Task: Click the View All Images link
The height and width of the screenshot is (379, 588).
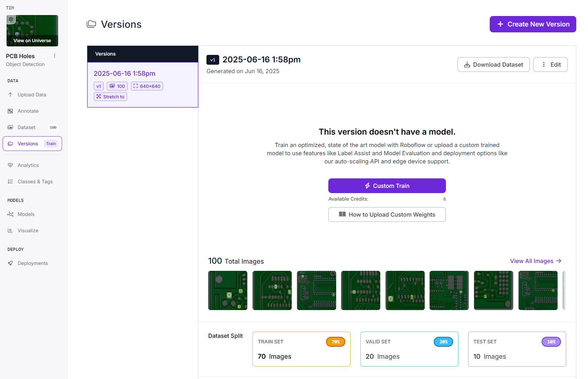Action: click(x=535, y=261)
